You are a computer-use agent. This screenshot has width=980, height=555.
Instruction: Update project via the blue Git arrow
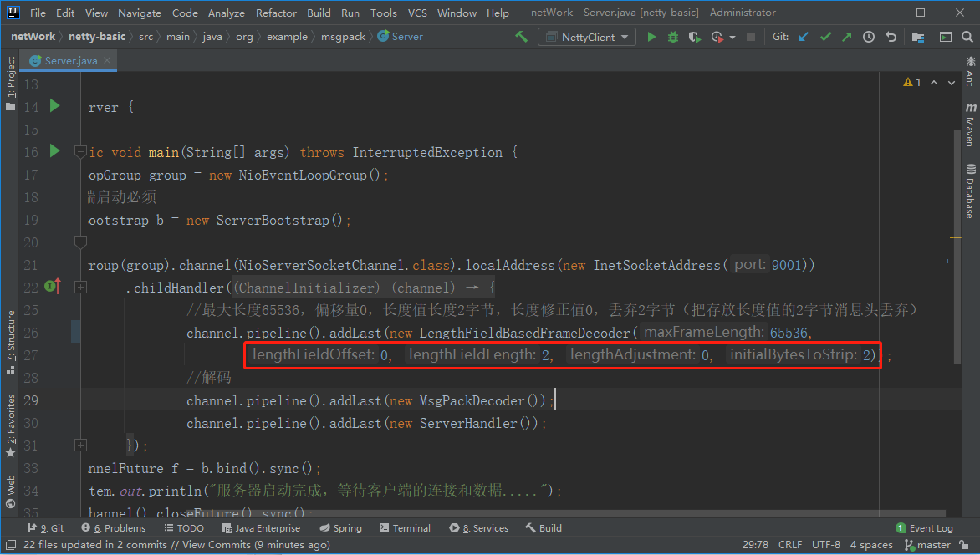pyautogui.click(x=804, y=37)
